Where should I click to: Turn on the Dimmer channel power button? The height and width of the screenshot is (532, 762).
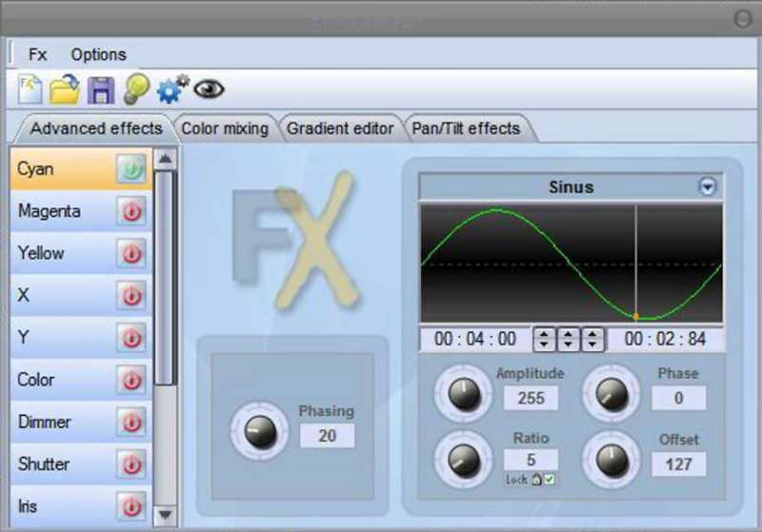coord(131,422)
